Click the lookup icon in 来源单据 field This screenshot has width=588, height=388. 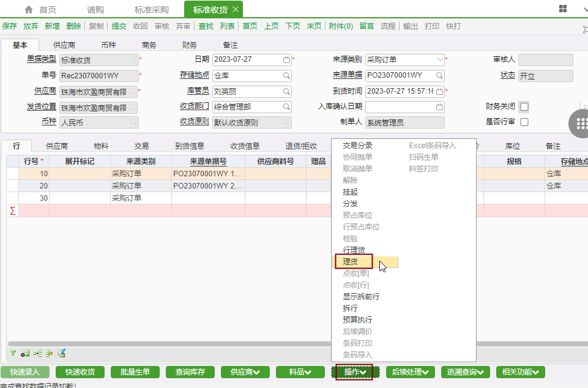coord(439,76)
